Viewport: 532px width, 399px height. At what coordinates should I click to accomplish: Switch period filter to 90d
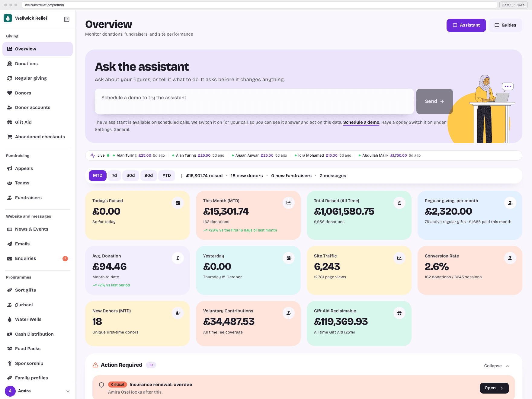point(149,176)
